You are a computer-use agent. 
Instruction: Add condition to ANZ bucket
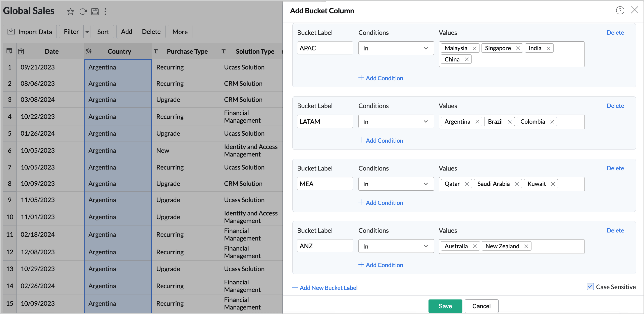pos(381,265)
